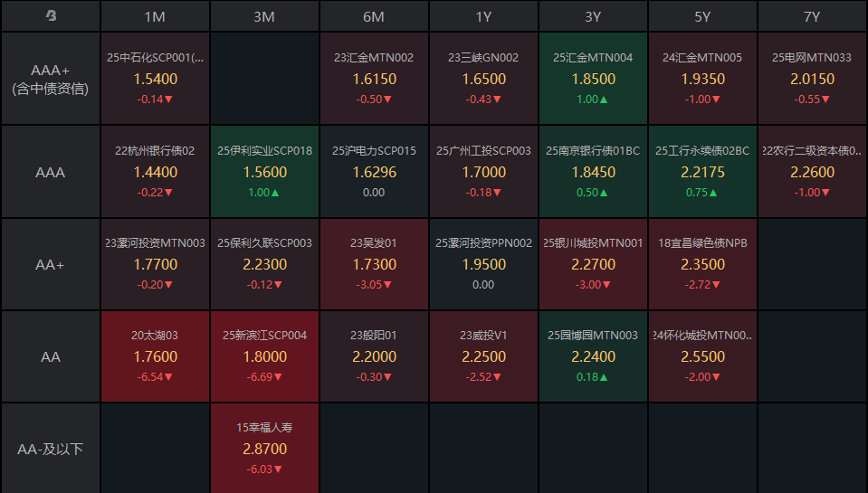
Task: Open the 25新滨江SCP004 bond cell
Action: tap(264, 356)
